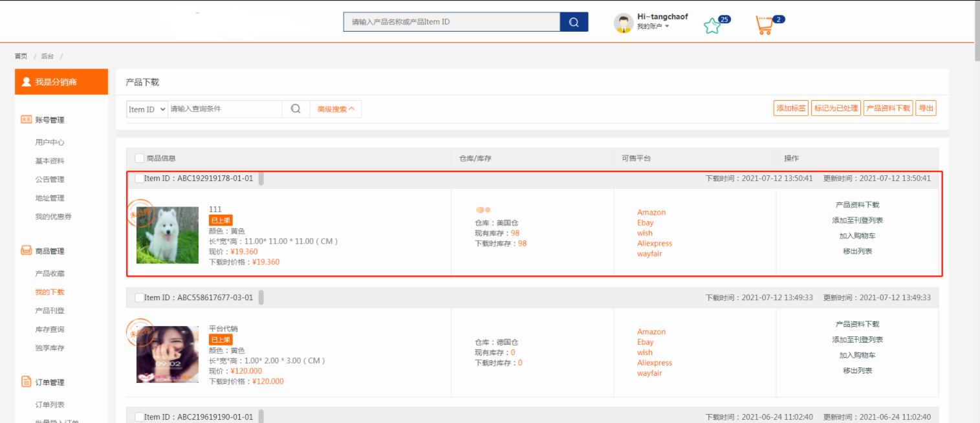Click wayfair link in the dog product row
This screenshot has width=980, height=423.
(649, 254)
